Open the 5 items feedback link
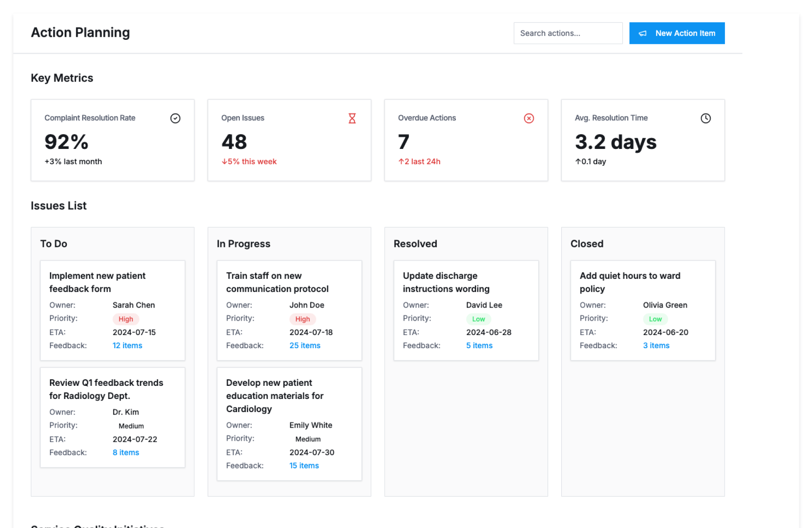The image size is (812, 528). (x=479, y=346)
